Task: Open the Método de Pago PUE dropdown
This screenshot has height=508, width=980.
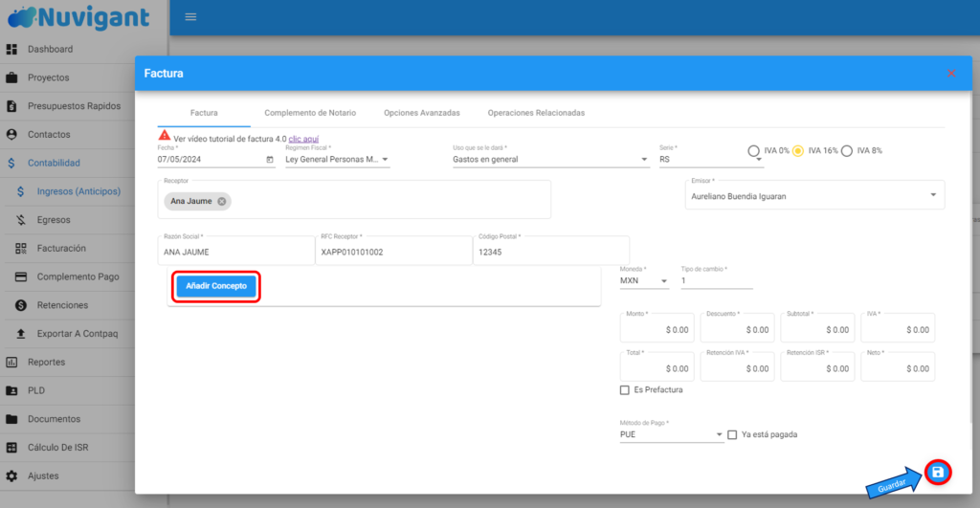Action: (x=671, y=435)
